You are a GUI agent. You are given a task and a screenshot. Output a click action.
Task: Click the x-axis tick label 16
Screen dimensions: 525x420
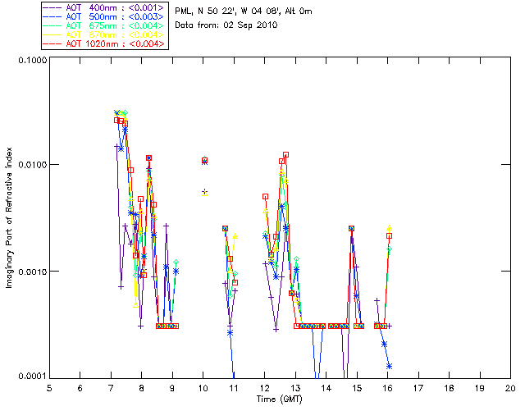click(x=387, y=388)
